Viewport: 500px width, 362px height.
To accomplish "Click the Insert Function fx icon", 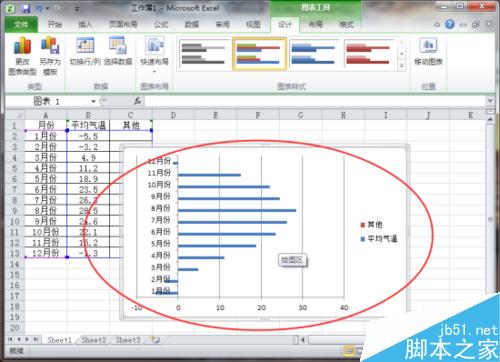I will coord(137,101).
